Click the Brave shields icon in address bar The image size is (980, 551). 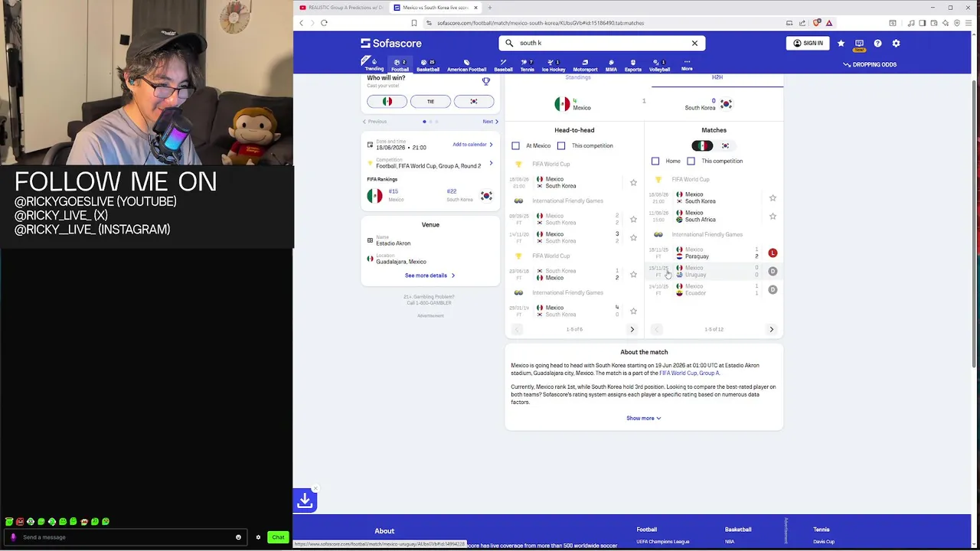816,23
